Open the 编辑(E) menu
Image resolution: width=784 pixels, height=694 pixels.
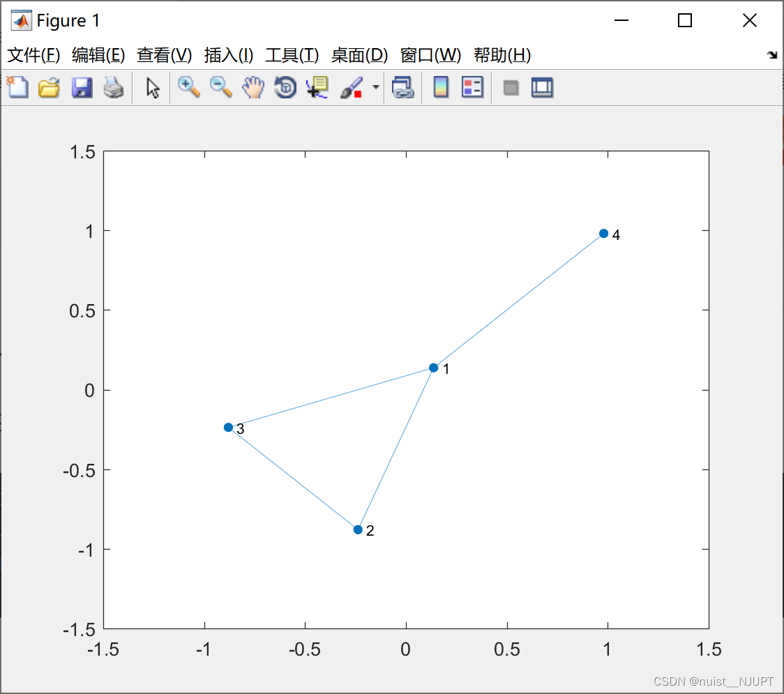[x=98, y=55]
